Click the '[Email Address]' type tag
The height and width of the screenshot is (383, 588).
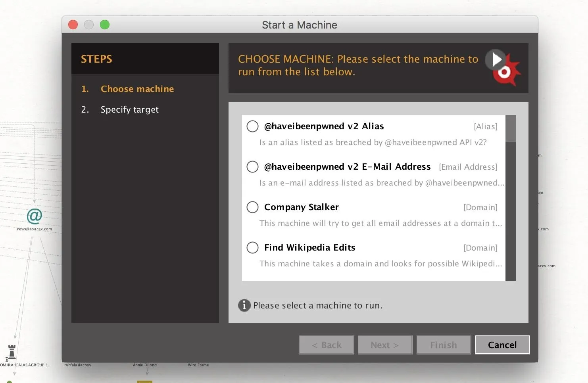point(468,167)
